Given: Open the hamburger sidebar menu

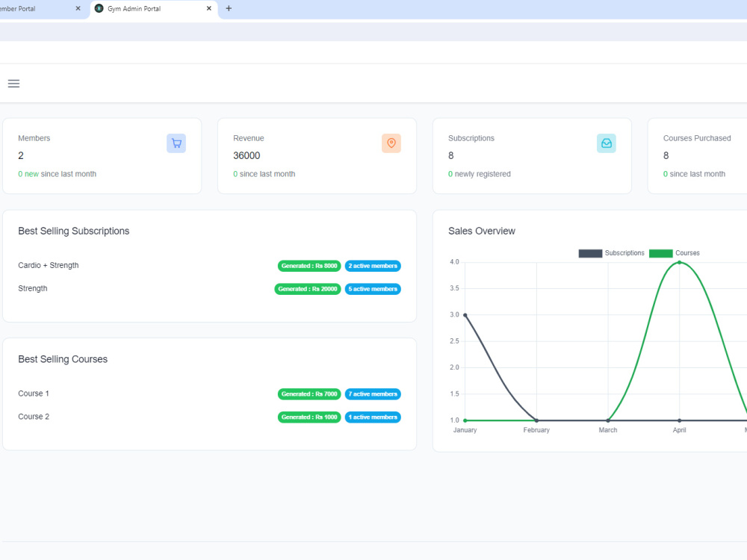Looking at the screenshot, I should 13,84.
